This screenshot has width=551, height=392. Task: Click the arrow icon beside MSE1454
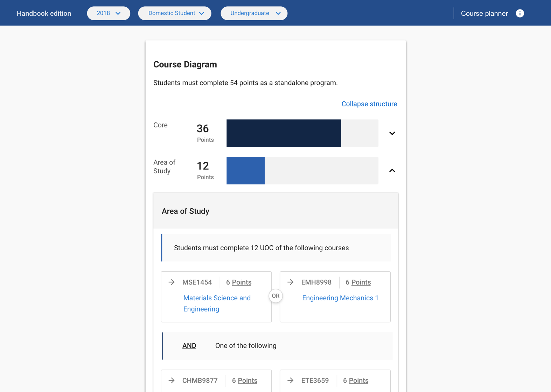click(x=172, y=282)
